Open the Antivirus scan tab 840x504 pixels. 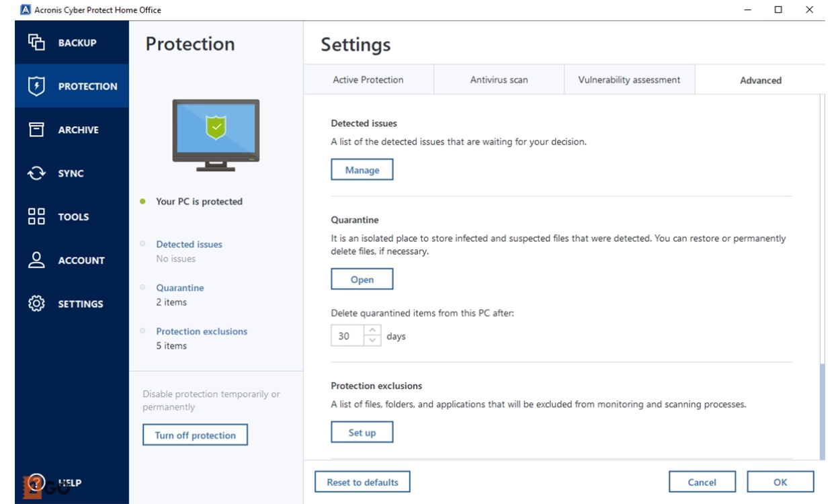coord(499,80)
